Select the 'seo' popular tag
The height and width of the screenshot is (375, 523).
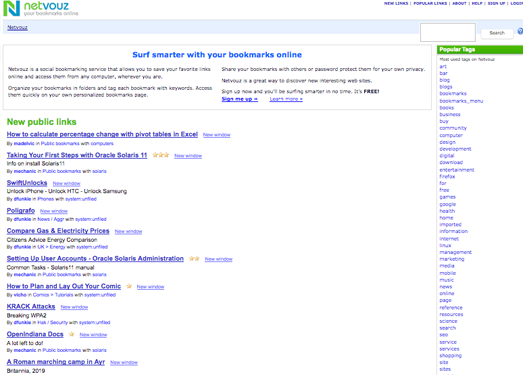point(444,335)
